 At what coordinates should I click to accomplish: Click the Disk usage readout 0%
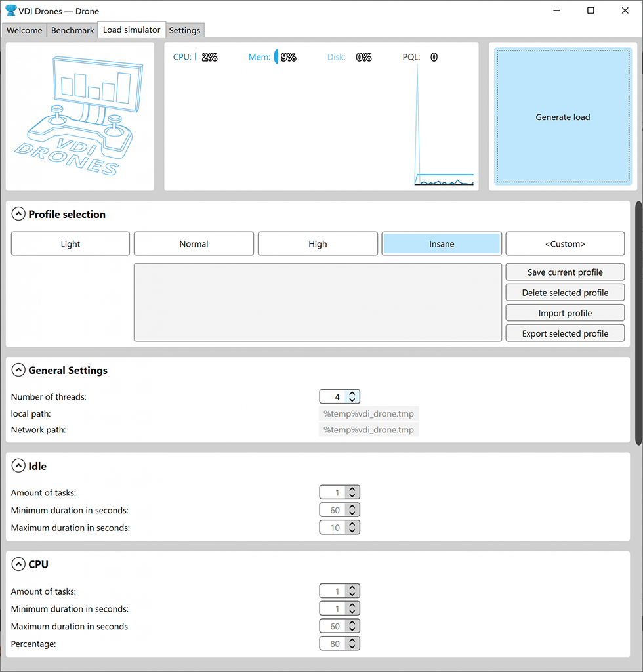point(363,57)
